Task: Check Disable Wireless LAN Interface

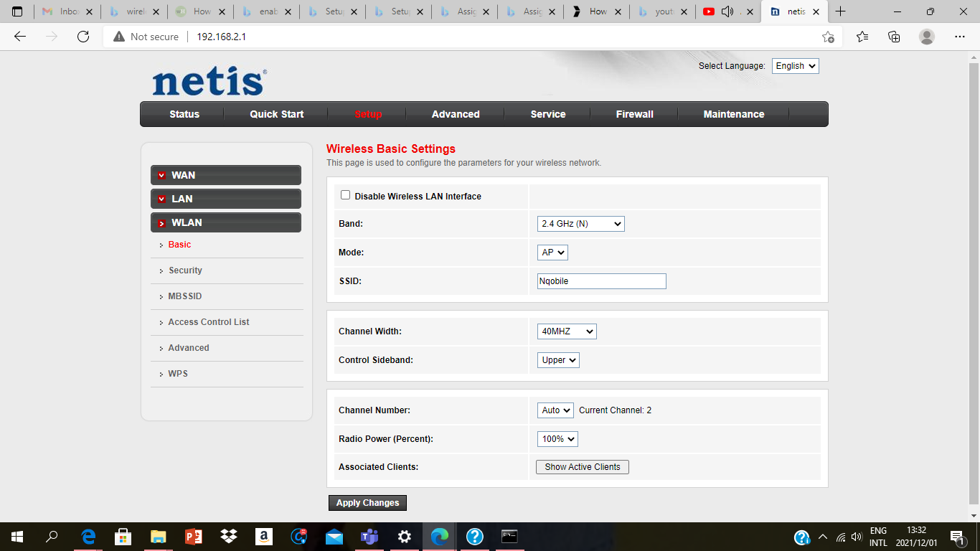Action: tap(345, 195)
